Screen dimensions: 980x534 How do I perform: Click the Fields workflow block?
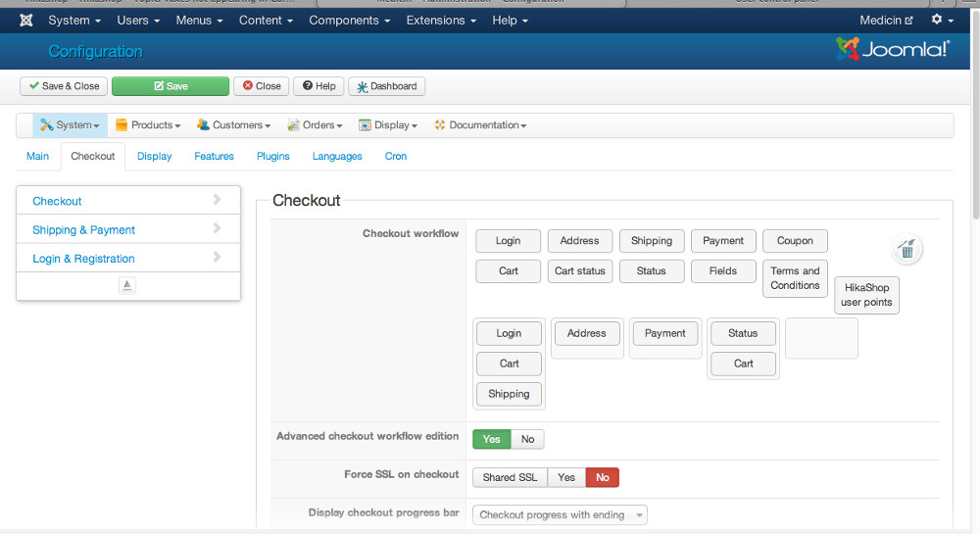coord(723,271)
